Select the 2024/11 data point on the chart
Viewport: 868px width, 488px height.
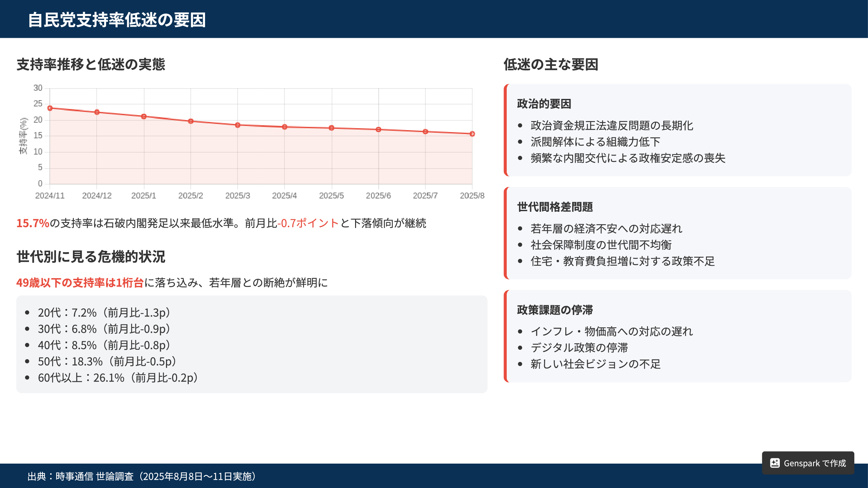50,108
